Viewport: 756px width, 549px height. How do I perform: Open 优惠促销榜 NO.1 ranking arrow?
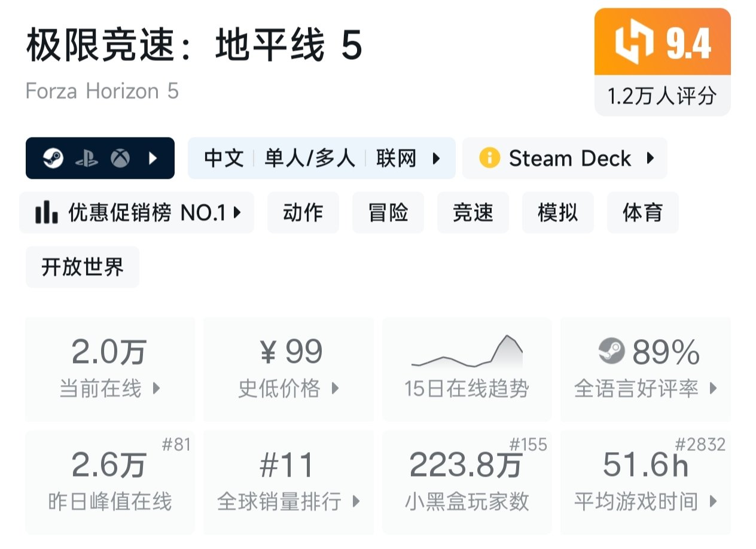237,212
